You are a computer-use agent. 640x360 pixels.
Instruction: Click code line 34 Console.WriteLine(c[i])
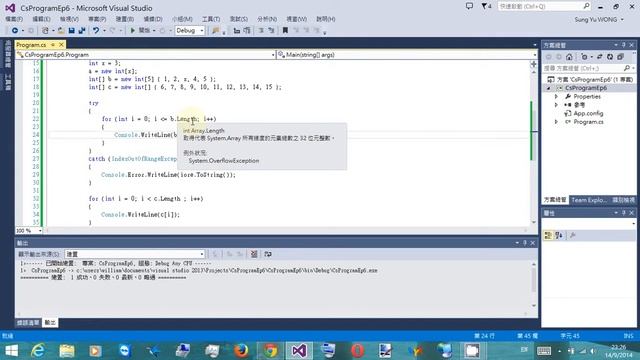(140, 215)
